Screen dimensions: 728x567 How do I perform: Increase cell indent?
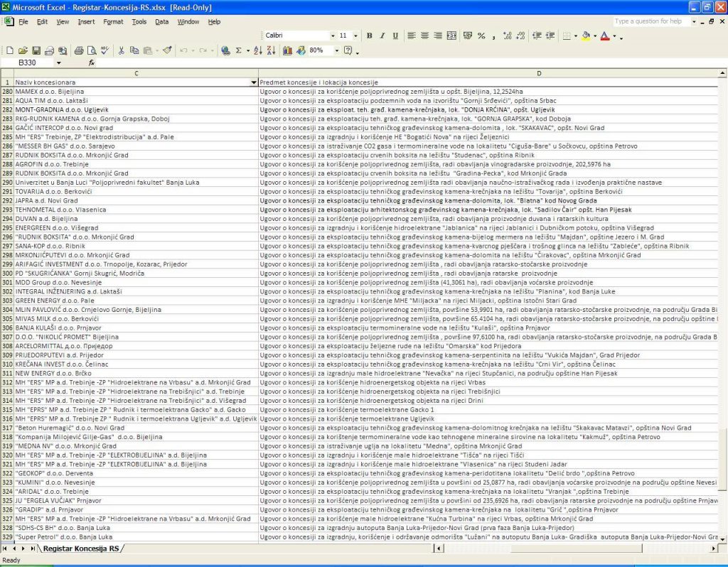click(550, 36)
